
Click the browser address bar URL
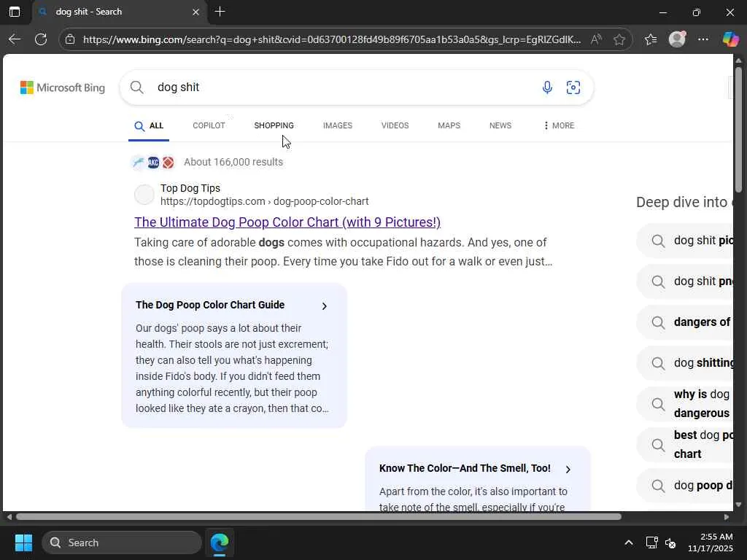click(x=332, y=39)
